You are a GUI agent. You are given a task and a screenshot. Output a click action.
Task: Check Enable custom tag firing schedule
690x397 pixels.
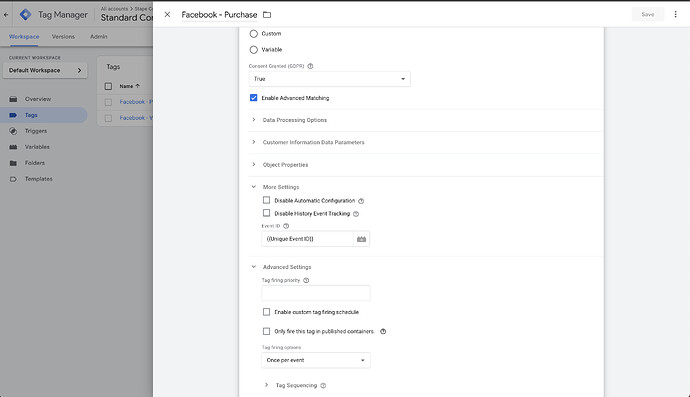pos(266,312)
